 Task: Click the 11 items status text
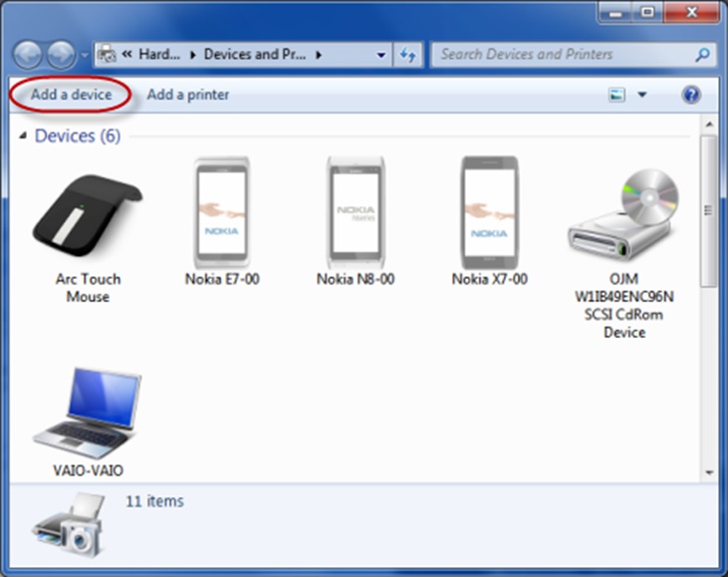pos(155,501)
